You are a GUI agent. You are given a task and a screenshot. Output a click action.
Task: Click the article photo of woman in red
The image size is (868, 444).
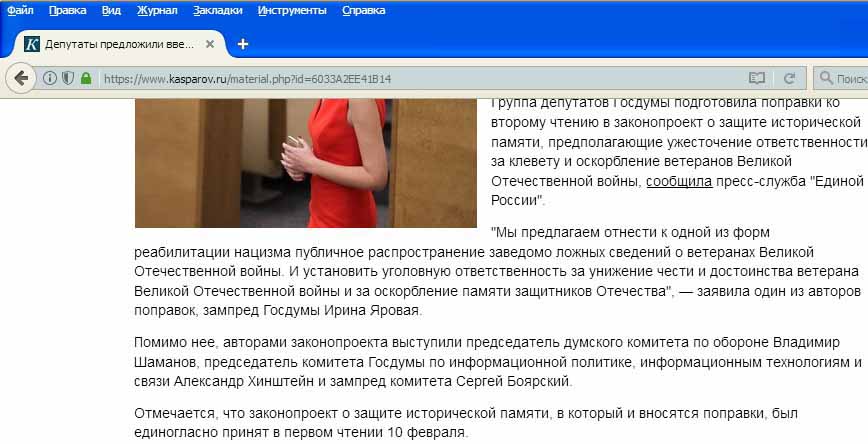pyautogui.click(x=306, y=163)
